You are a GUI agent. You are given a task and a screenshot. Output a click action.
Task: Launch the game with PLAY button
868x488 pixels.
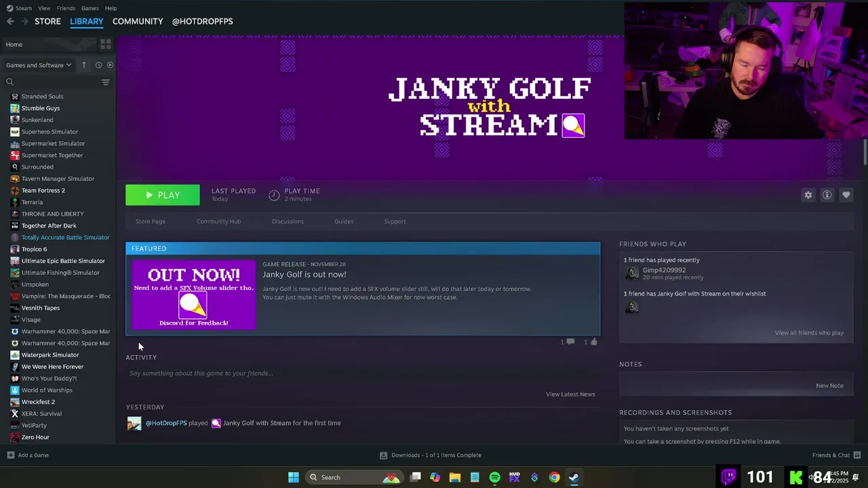click(163, 195)
